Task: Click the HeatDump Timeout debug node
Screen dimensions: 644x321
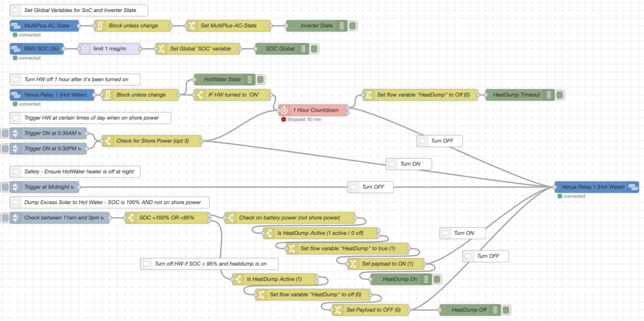Action: coord(520,94)
